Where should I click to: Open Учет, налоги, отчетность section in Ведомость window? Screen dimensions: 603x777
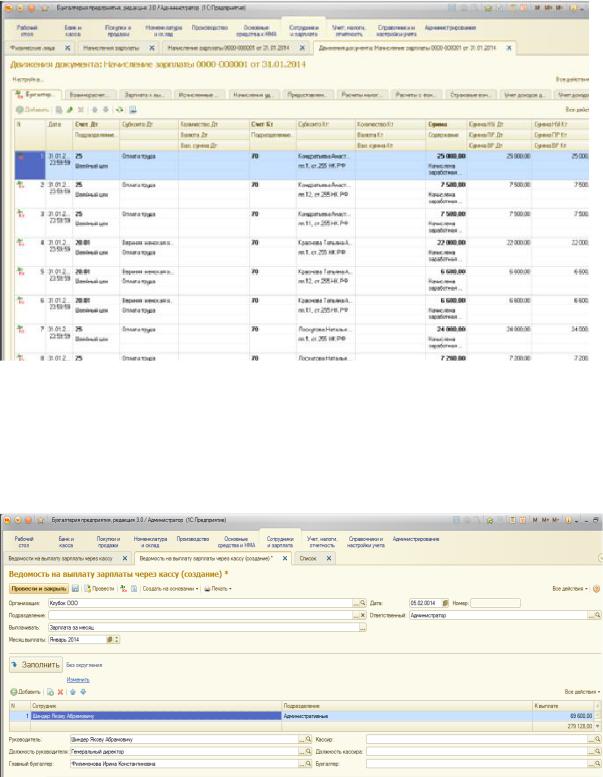tap(322, 542)
